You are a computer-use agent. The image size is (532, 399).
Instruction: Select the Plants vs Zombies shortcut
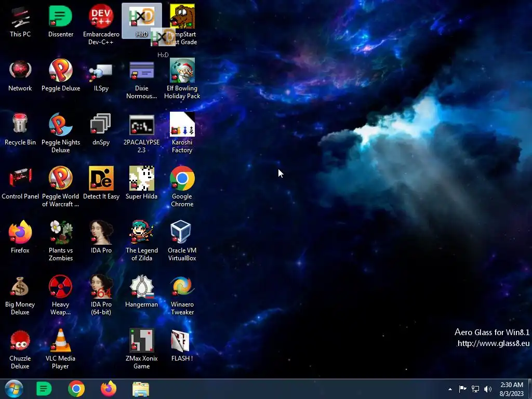click(x=61, y=241)
